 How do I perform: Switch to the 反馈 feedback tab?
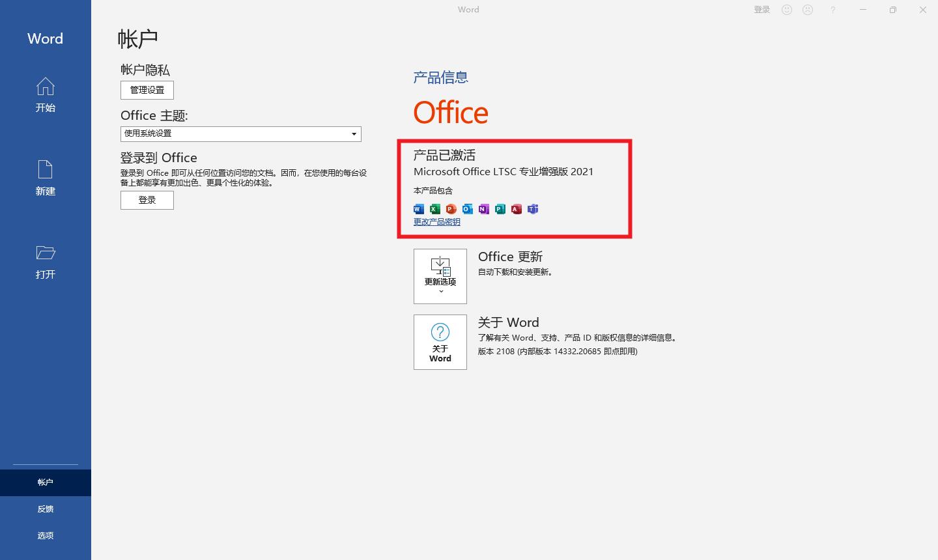[x=45, y=509]
